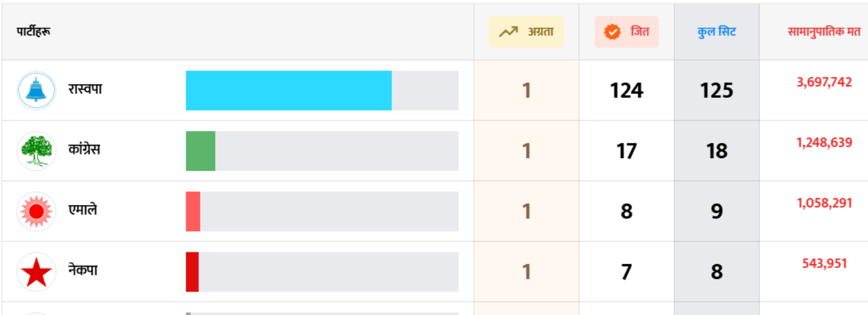Open the कांग्रेस party name link
Viewport: 868px width, 315px height.
(x=84, y=150)
